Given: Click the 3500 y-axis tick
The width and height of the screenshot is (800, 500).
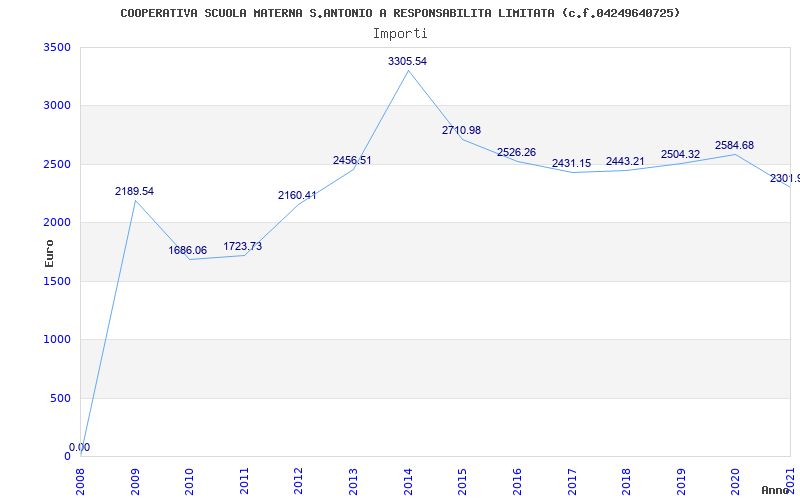Looking at the screenshot, I should 55,47.
